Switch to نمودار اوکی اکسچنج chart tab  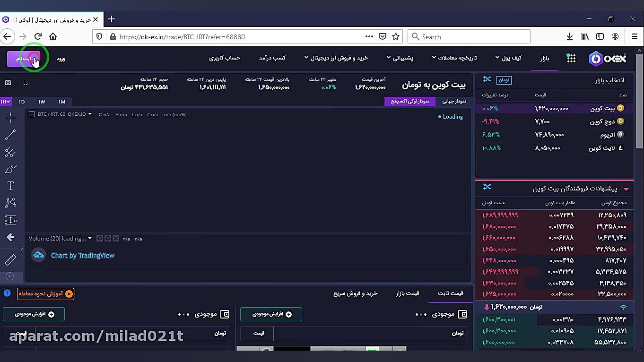[x=410, y=101]
